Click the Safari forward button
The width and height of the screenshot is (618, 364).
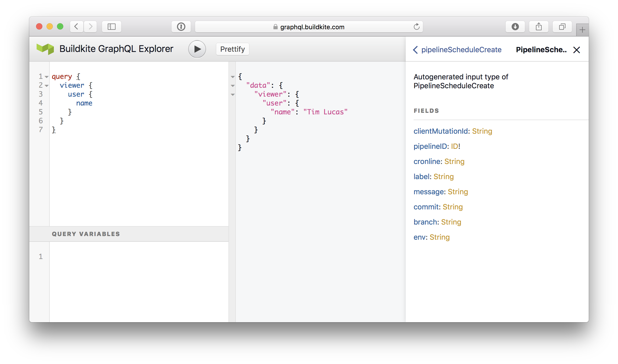pos(90,27)
